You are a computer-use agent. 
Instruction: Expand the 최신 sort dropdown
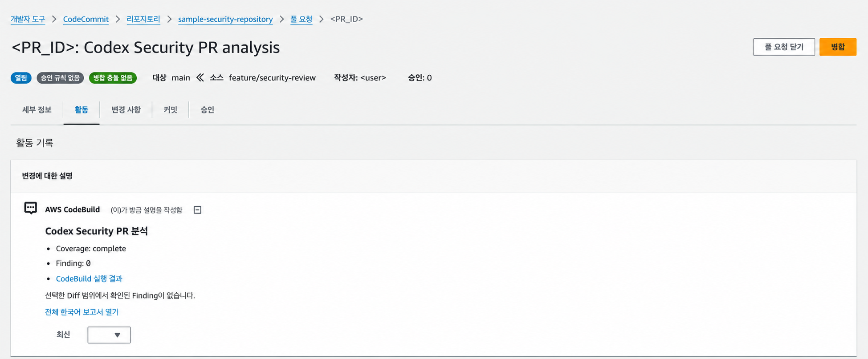[x=109, y=335]
